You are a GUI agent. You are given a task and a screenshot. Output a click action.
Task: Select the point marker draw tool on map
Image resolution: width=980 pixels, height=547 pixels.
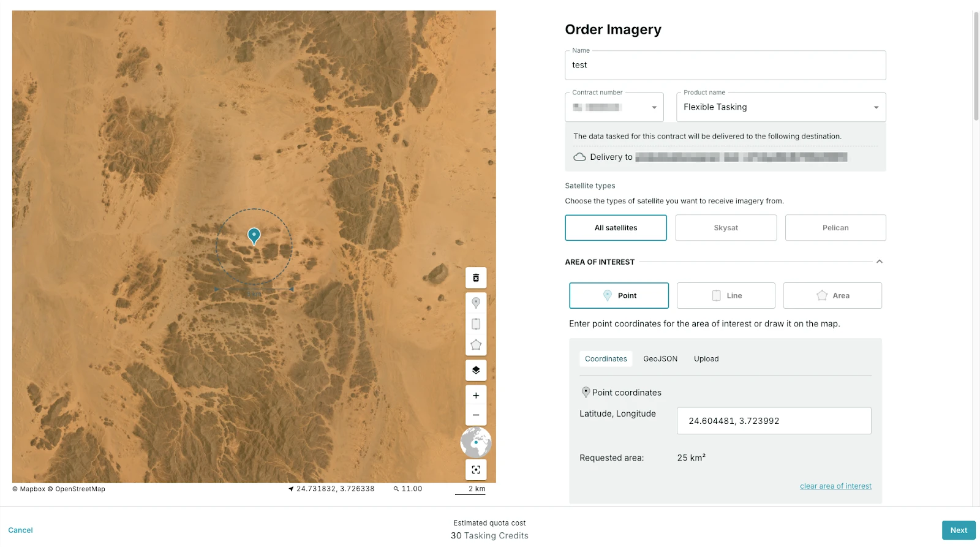tap(476, 303)
